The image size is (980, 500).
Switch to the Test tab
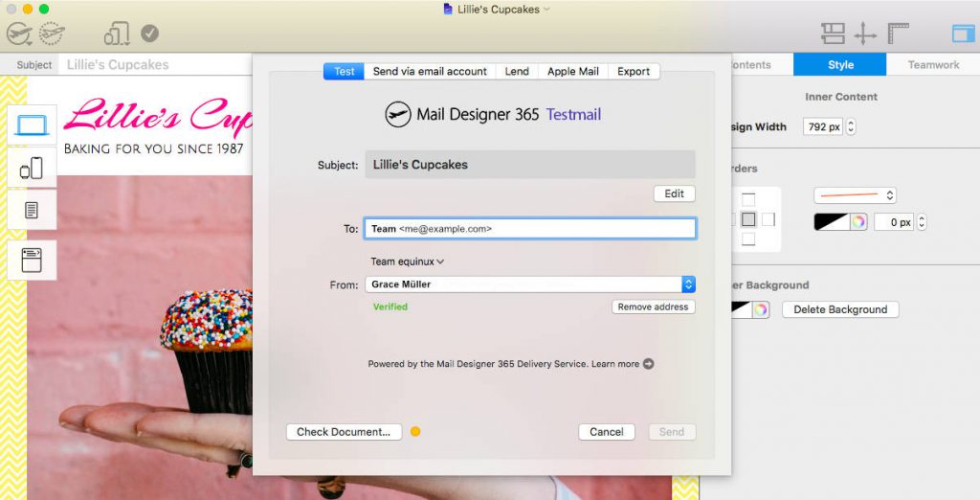pos(344,71)
